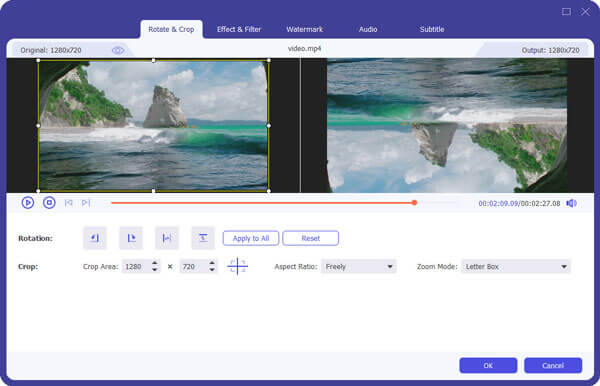
Task: Center the crop area with crosshair icon
Action: point(237,266)
